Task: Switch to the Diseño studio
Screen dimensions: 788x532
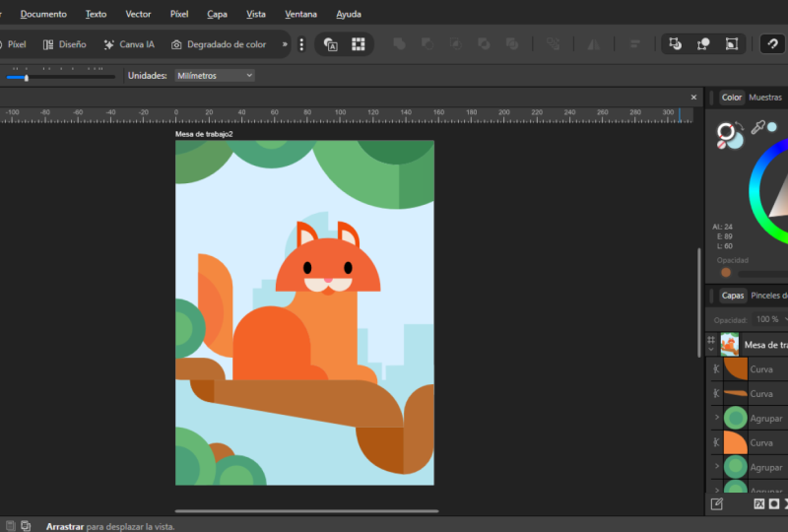Action: point(64,44)
